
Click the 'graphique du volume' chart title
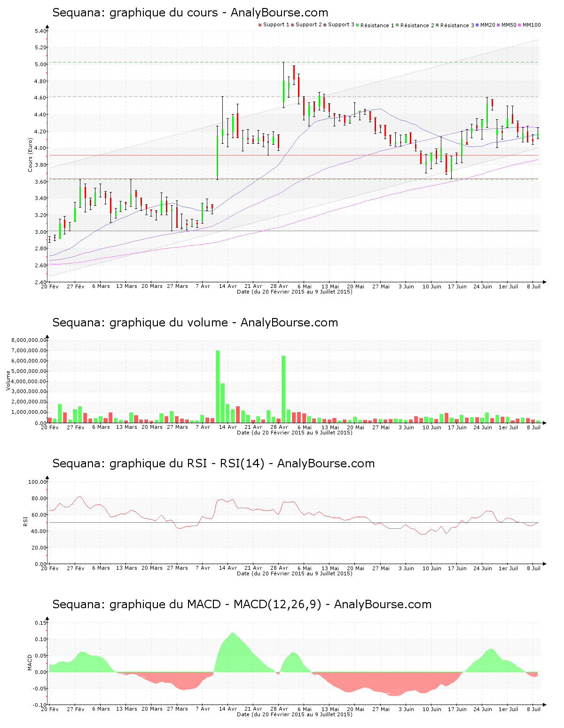[195, 323]
